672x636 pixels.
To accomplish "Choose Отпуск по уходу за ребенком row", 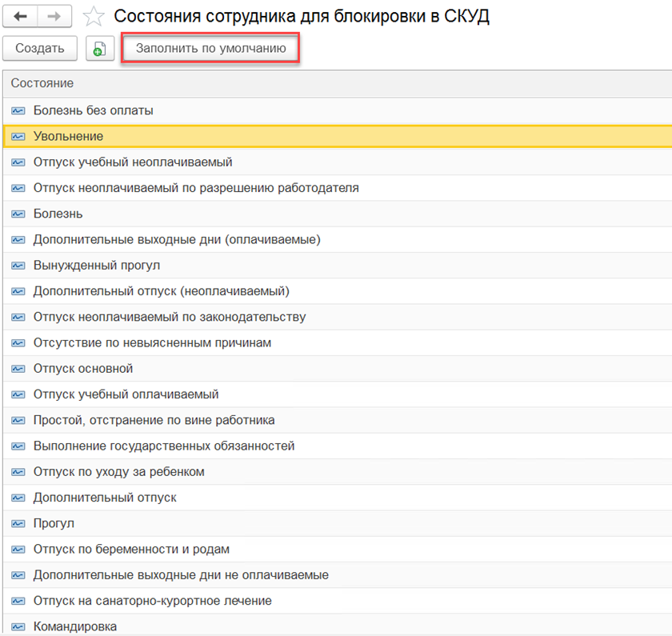I will tap(119, 472).
